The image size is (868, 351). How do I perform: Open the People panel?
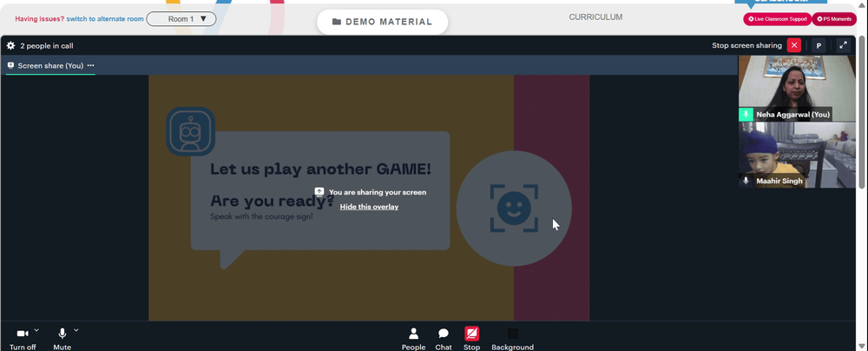(x=413, y=340)
